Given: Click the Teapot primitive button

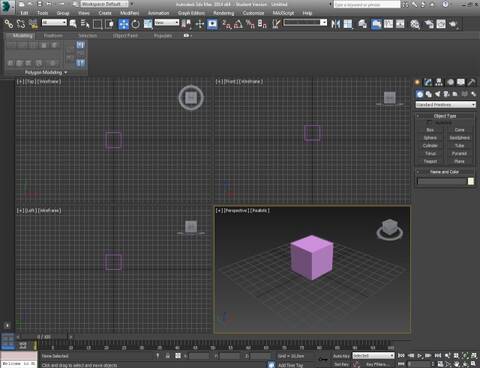Looking at the screenshot, I should tap(430, 161).
